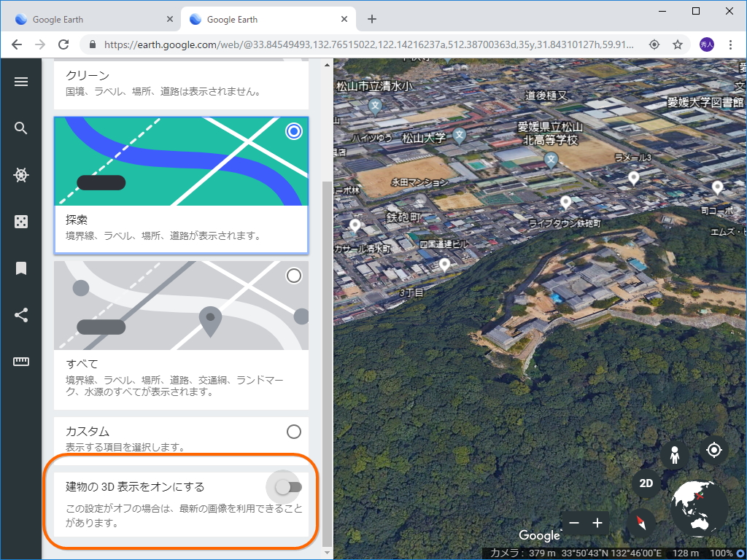Viewport: 747px width, 560px height.
Task: Open Projects bookmark icon
Action: point(21,268)
